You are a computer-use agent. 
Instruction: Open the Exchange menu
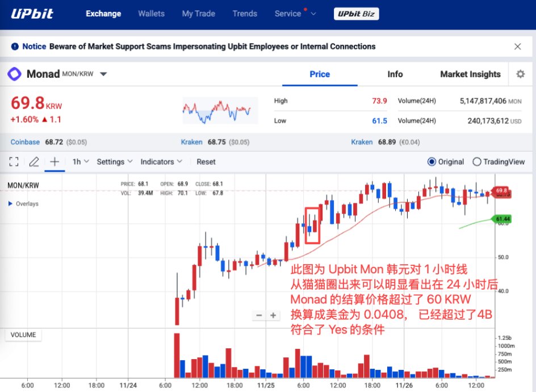(103, 14)
